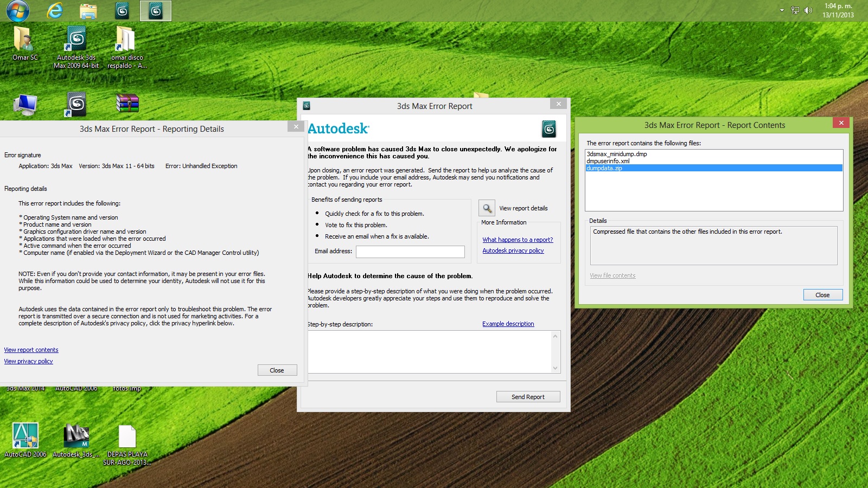Image resolution: width=868 pixels, height=488 pixels.
Task: Select the Computer monitor desktop icon
Action: point(25,105)
